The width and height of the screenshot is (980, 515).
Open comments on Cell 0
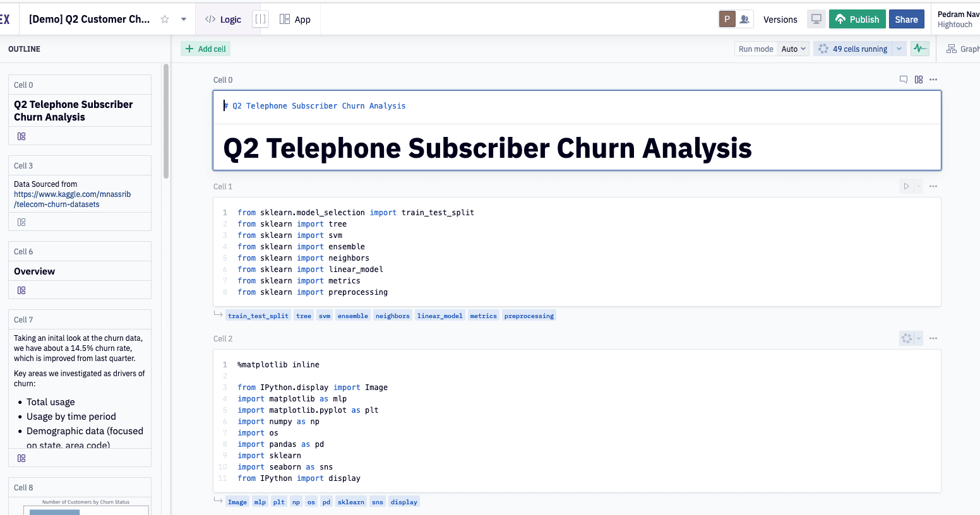[904, 80]
